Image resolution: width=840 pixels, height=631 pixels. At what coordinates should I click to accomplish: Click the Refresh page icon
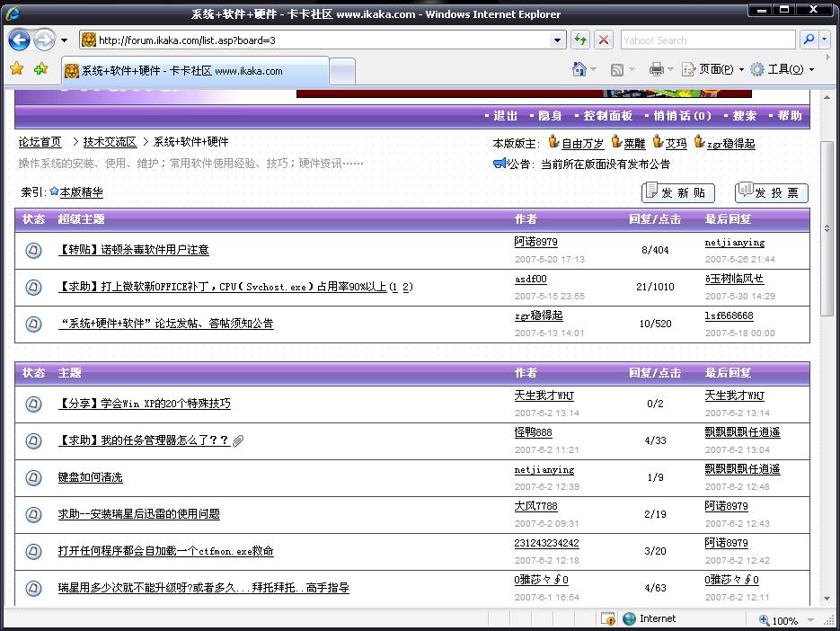coord(580,40)
